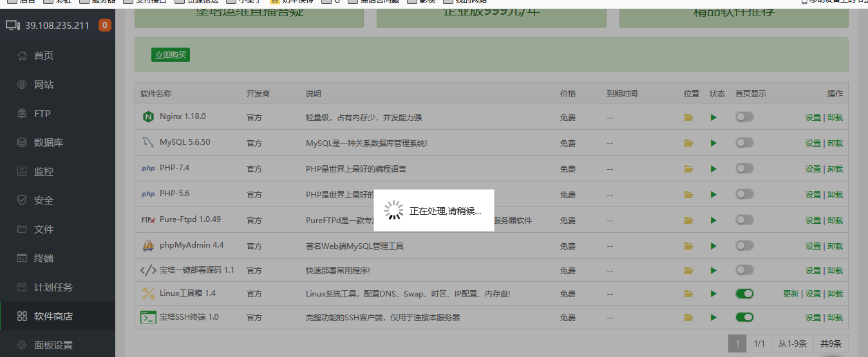Click page number 1 in pagination
This screenshot has height=357, width=868.
[737, 344]
